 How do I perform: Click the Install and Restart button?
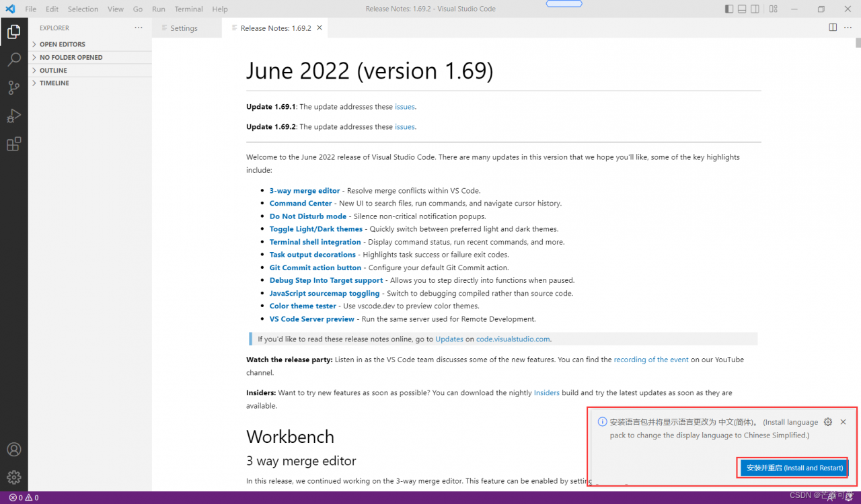pos(794,468)
